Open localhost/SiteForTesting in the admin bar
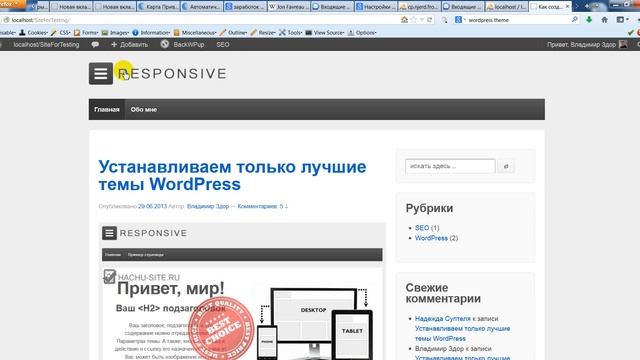The width and height of the screenshot is (640, 360). pyautogui.click(x=46, y=44)
